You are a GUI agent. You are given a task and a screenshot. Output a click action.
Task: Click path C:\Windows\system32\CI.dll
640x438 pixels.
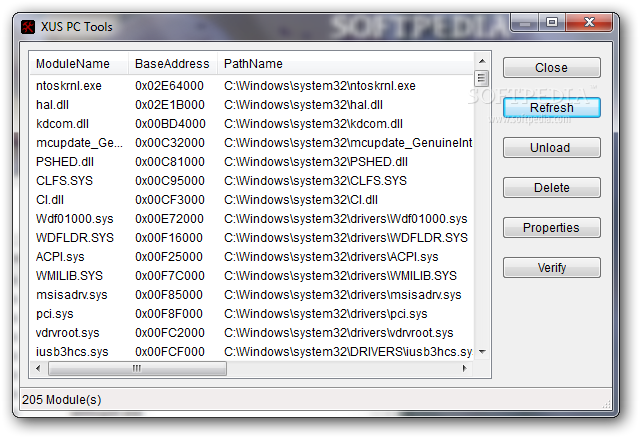coord(301,200)
